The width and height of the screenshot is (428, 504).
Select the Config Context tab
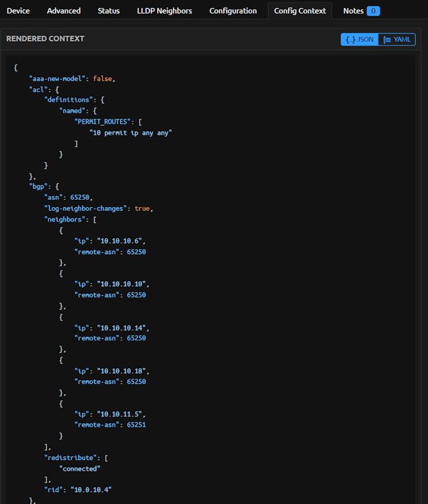300,11
